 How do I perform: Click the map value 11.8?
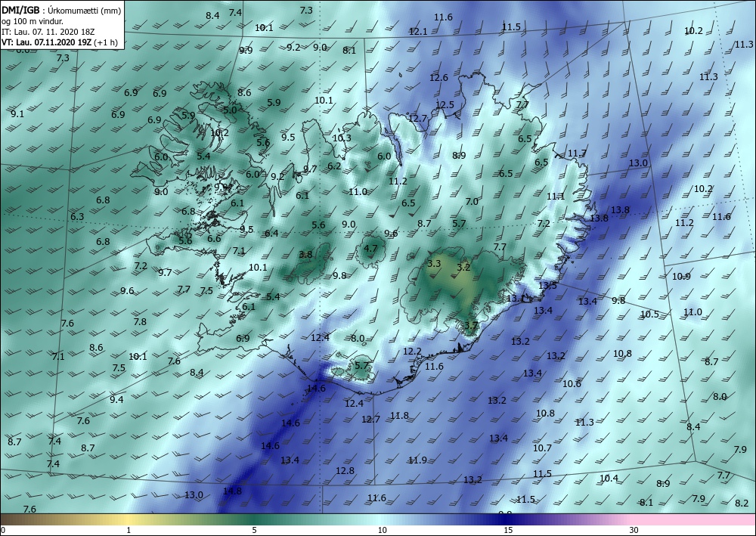point(399,415)
